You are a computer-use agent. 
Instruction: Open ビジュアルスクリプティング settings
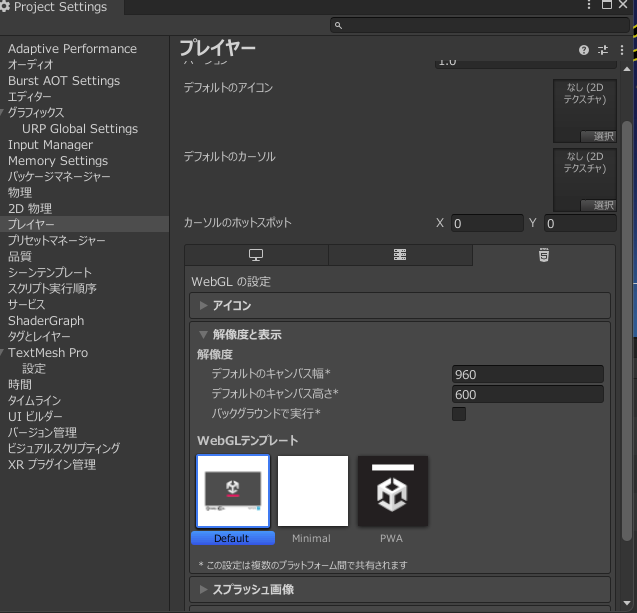(64, 448)
